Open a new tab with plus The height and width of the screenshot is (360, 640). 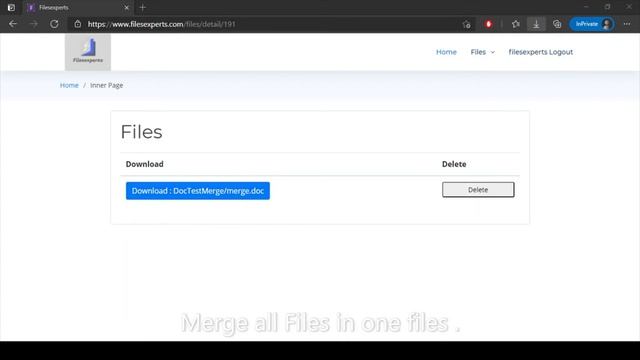click(142, 7)
